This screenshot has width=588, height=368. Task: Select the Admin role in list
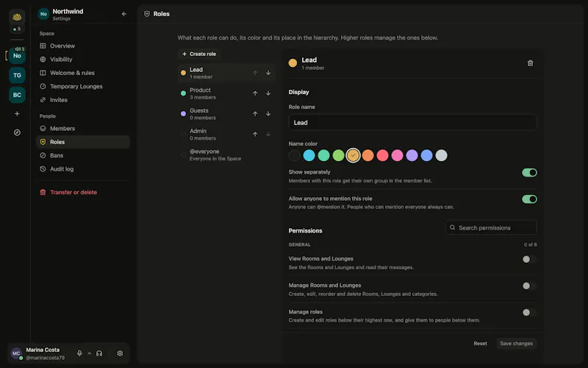(x=226, y=134)
